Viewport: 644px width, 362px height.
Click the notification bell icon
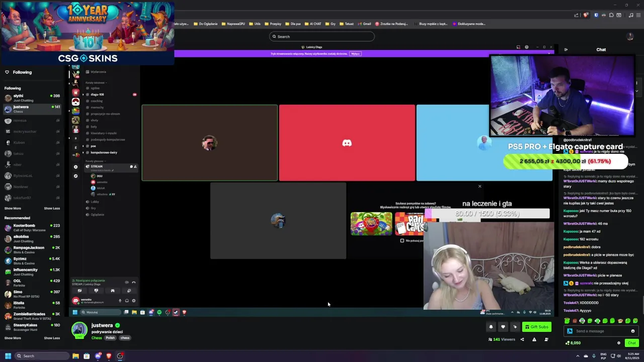(x=491, y=327)
